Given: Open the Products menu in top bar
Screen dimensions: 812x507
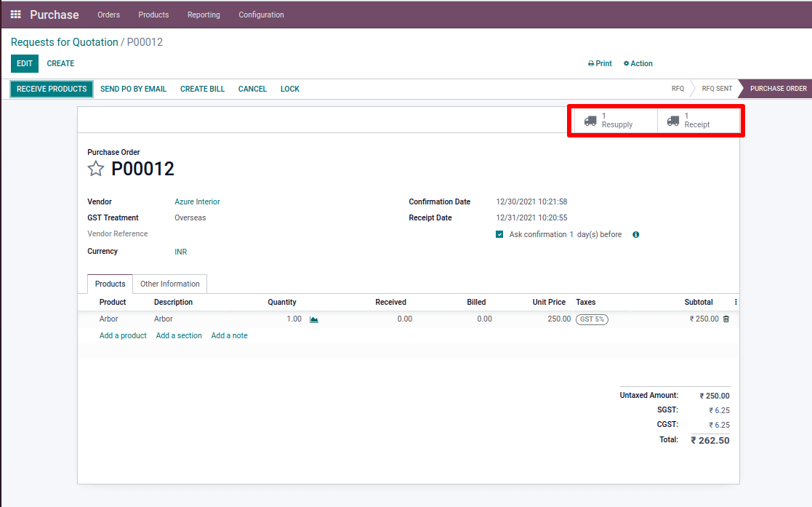Looking at the screenshot, I should click(153, 15).
